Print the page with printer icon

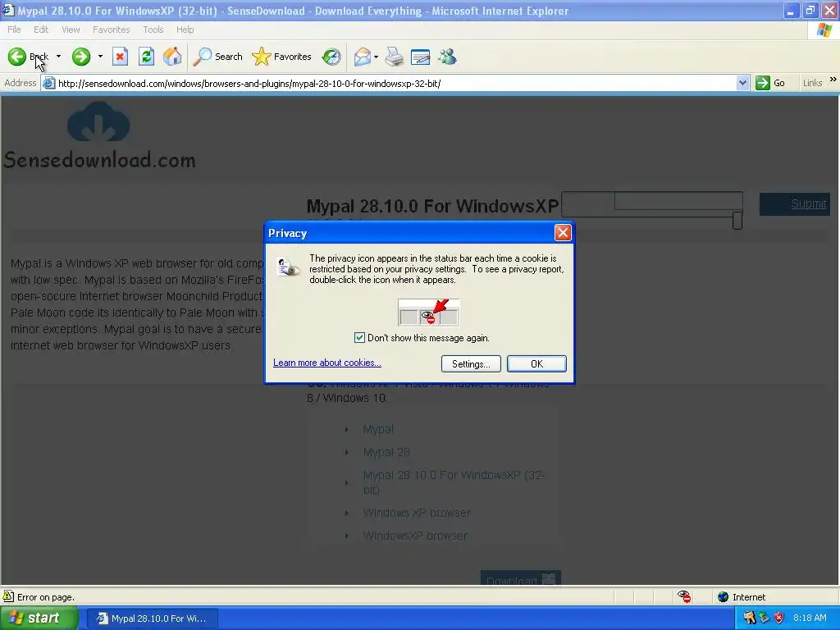[x=395, y=57]
